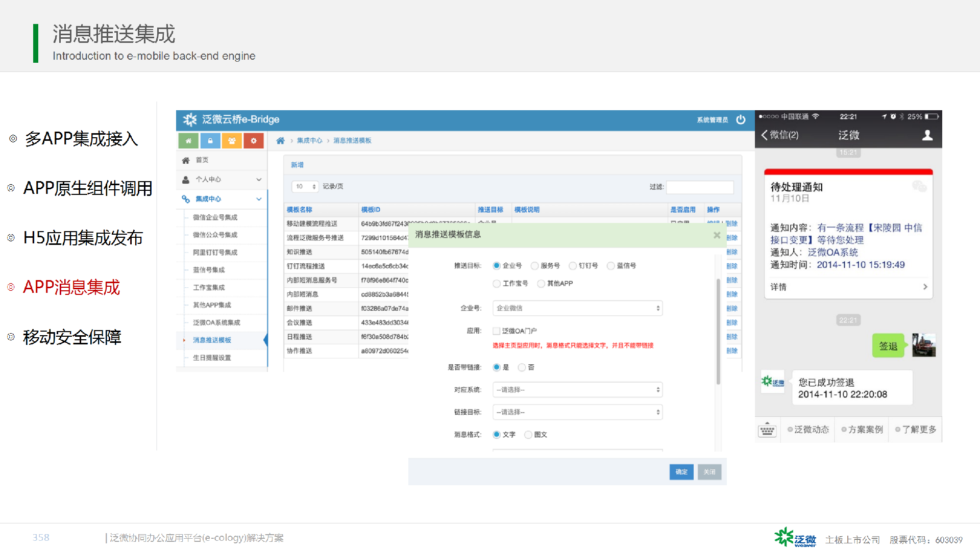
Task: Select 否 for 是否带链接
Action: pos(522,367)
